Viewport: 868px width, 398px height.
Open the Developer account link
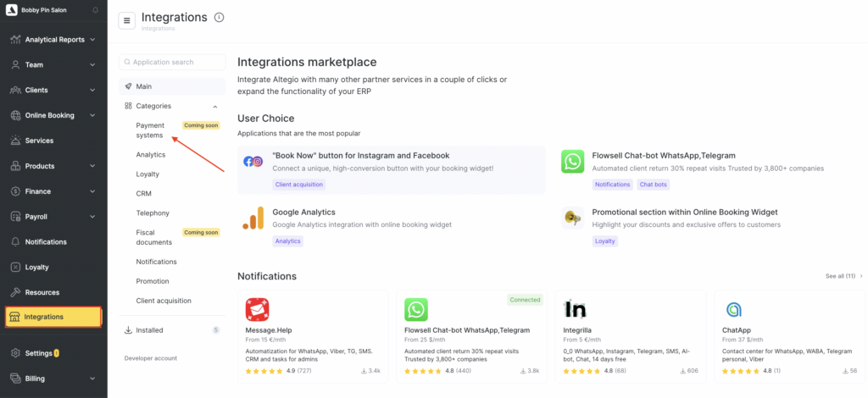[x=151, y=358]
